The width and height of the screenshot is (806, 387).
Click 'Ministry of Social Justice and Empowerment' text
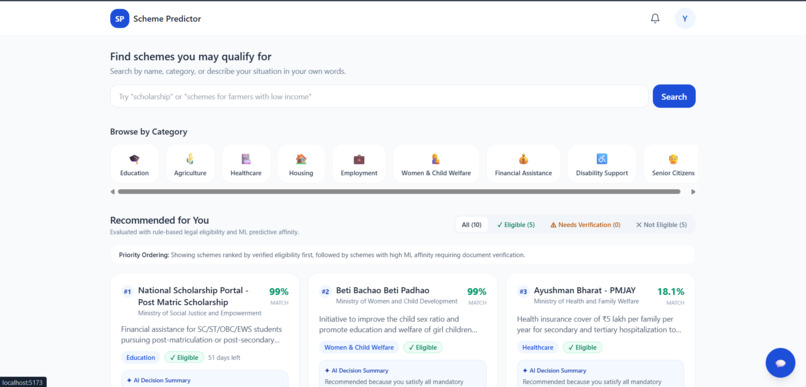coord(199,313)
